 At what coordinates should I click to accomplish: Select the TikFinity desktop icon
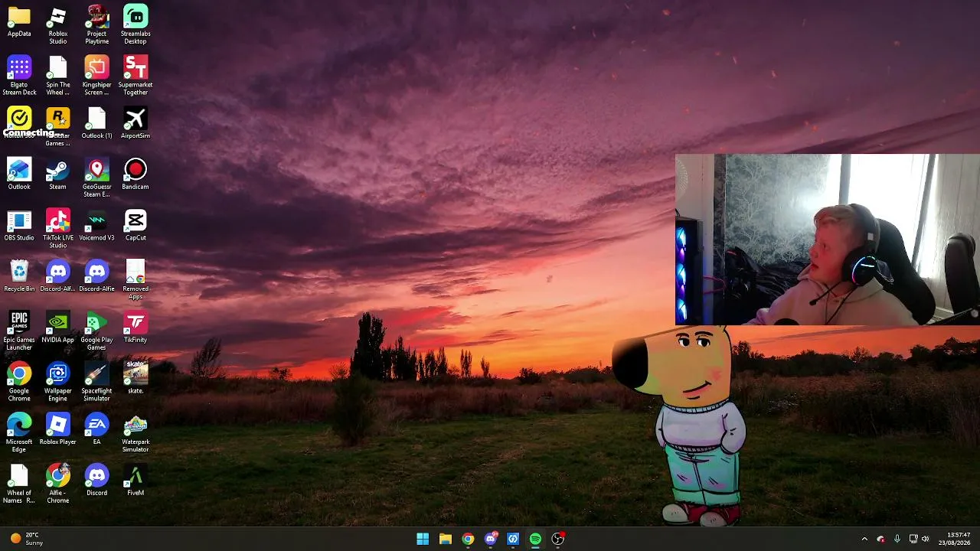pos(136,323)
